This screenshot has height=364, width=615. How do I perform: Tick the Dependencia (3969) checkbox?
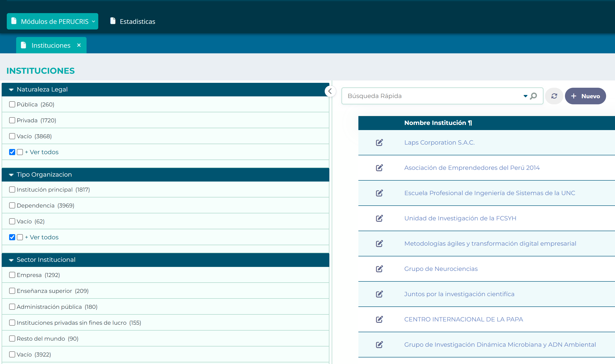[x=12, y=206]
